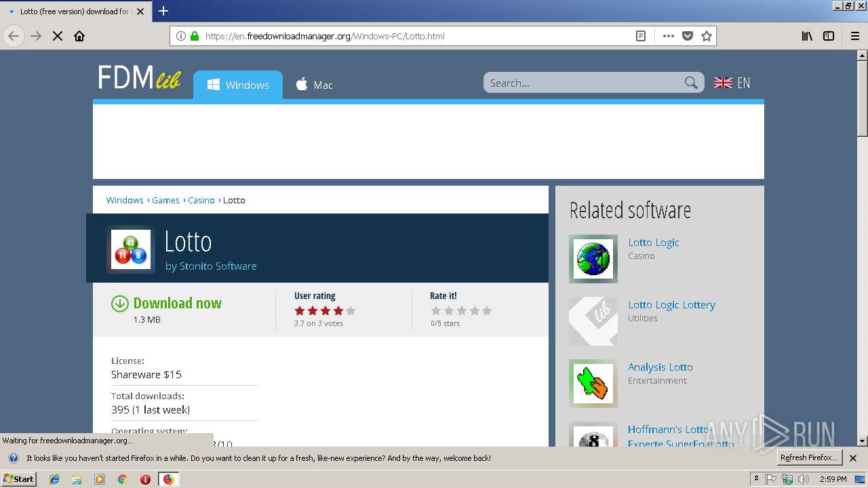Toggle reader view icon in the address bar
The image size is (868, 488).
point(641,36)
